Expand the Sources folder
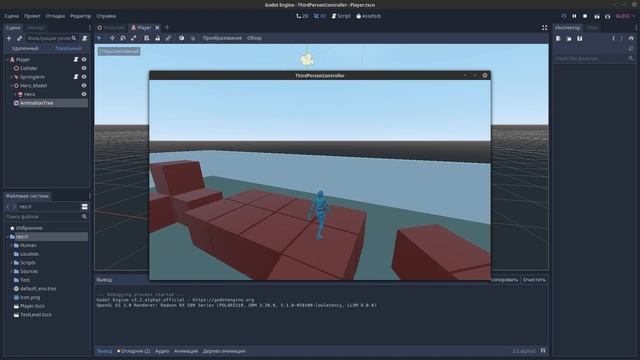 [11, 271]
